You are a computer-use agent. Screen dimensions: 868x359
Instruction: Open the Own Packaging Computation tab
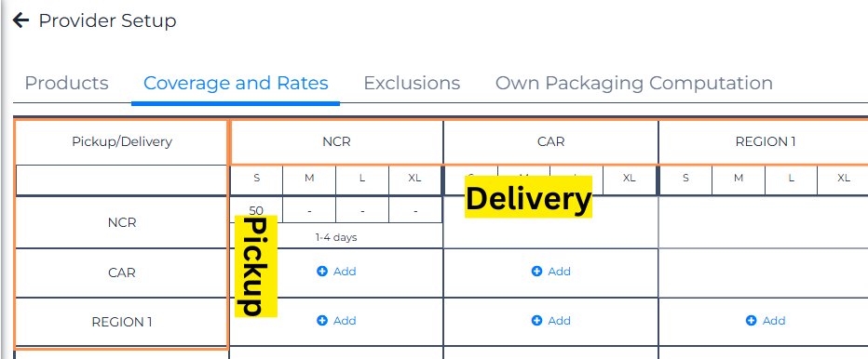click(x=634, y=84)
